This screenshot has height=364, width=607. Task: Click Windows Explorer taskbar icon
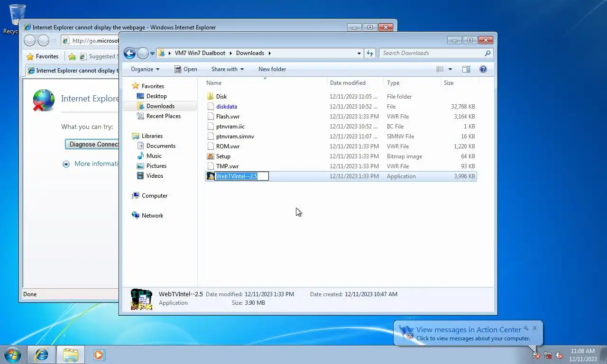tap(71, 355)
